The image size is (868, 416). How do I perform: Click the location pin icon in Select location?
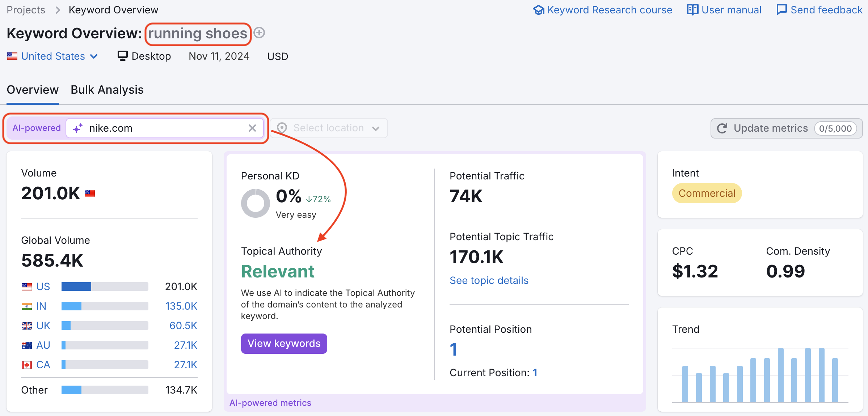[x=282, y=128]
